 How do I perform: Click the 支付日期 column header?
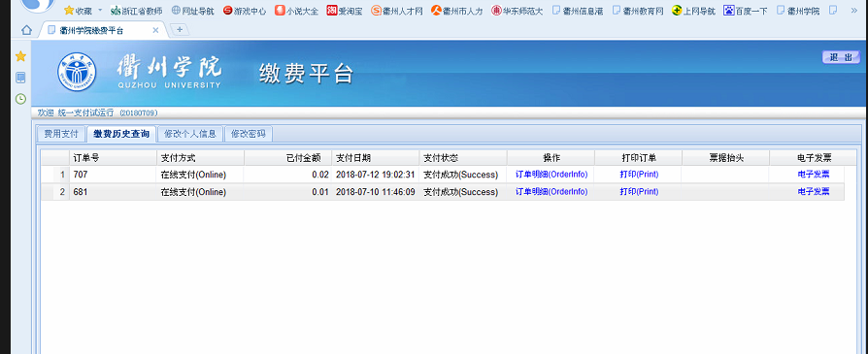click(376, 158)
